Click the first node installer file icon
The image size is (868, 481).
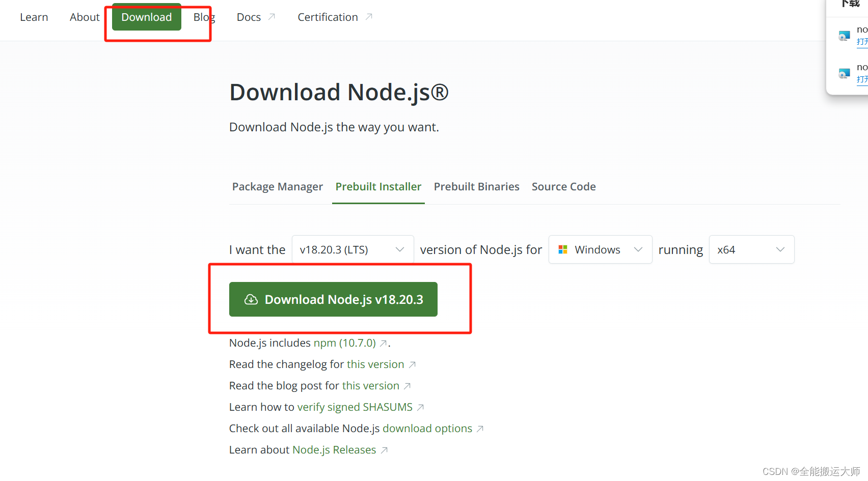tap(844, 35)
